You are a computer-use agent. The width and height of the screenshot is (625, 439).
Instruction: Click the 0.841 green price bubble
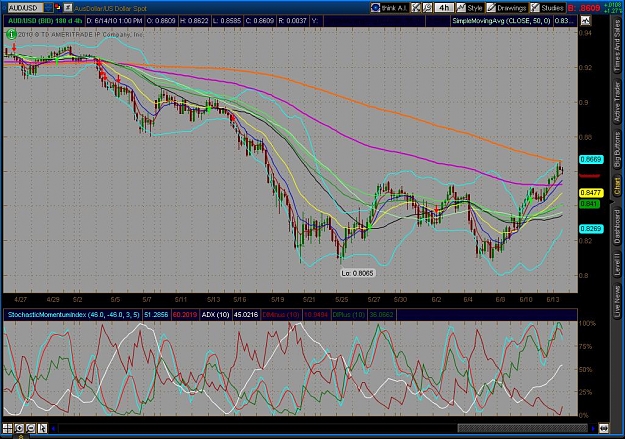pos(589,204)
